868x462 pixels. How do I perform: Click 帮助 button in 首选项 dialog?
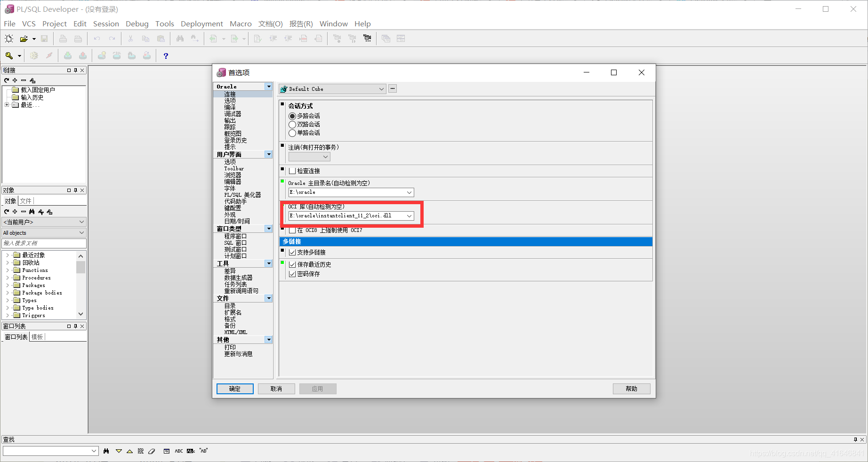pos(632,389)
